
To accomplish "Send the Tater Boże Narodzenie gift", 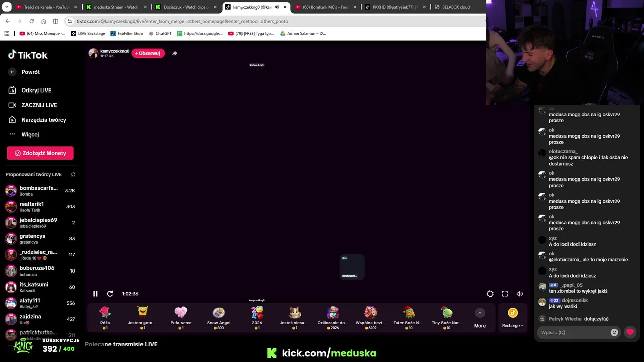I will [409, 318].
